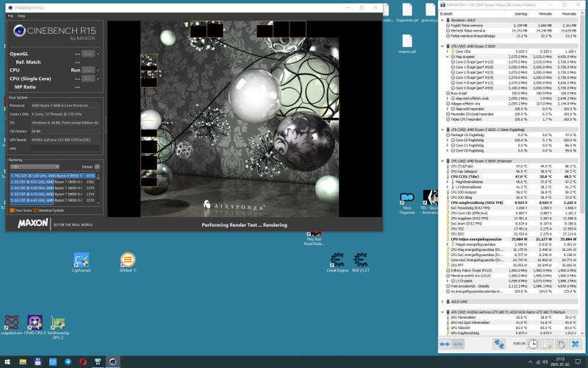Click the Érzékelő column header in HWiNFO
The image size is (588, 368).
[x=471, y=14]
